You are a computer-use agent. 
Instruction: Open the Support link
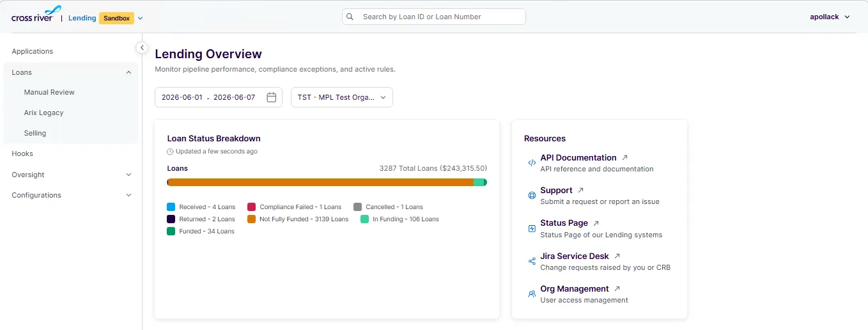[556, 190]
